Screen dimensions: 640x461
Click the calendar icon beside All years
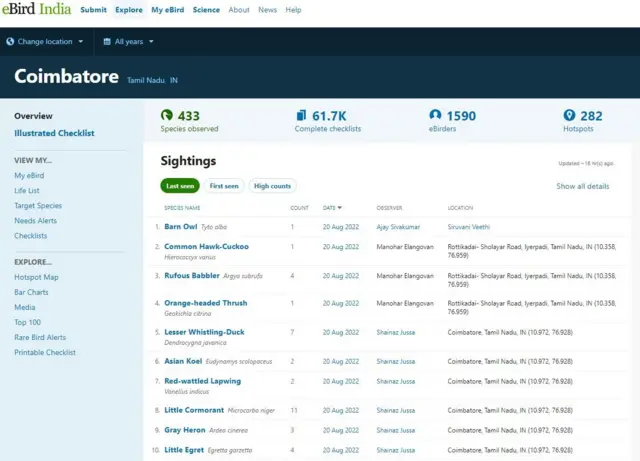(x=107, y=42)
